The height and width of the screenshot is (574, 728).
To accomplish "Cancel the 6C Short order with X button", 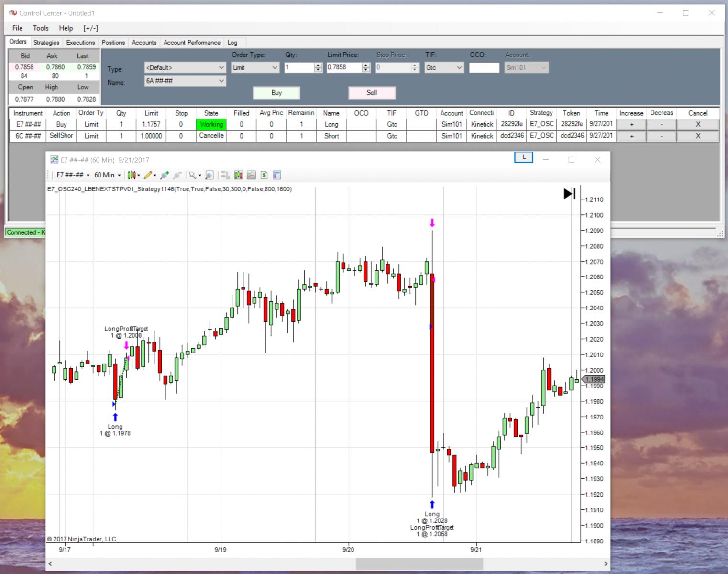I will pos(698,136).
